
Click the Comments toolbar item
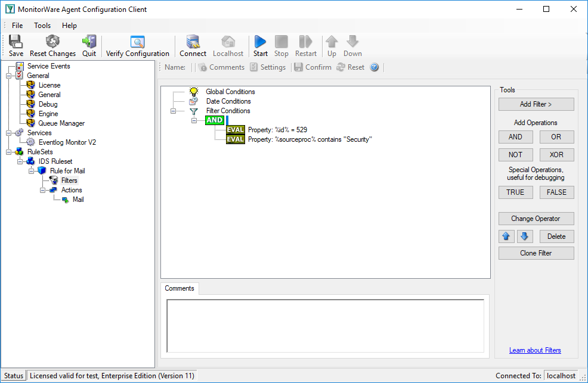pos(222,67)
